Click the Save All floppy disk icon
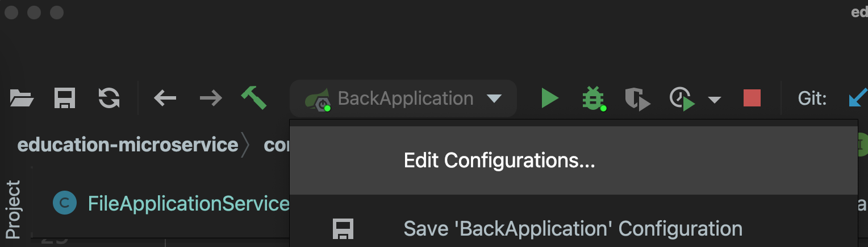 tap(65, 98)
